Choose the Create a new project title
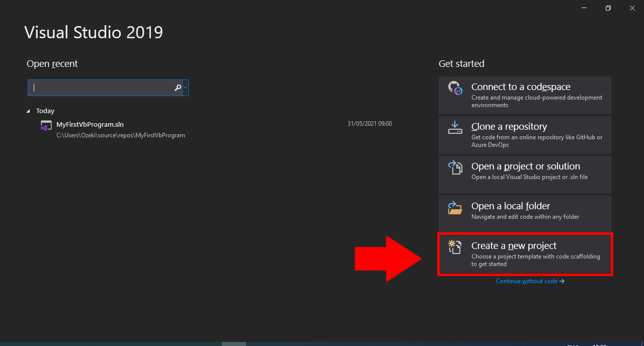This screenshot has height=346, width=644. [x=514, y=245]
